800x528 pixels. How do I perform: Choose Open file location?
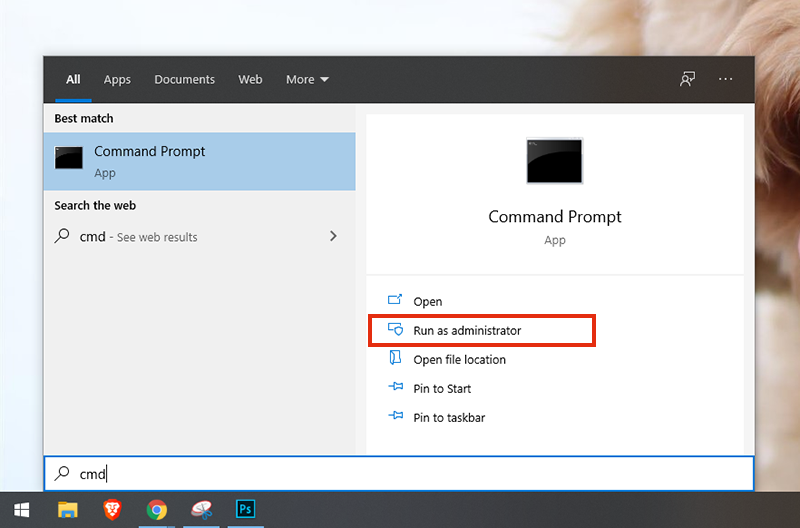click(459, 360)
